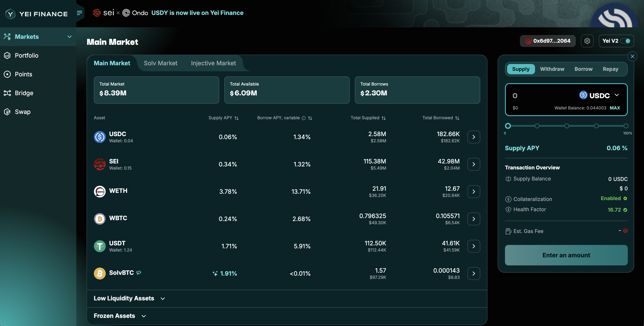
Task: Open the USDC token selector dropdown
Action: tap(599, 95)
